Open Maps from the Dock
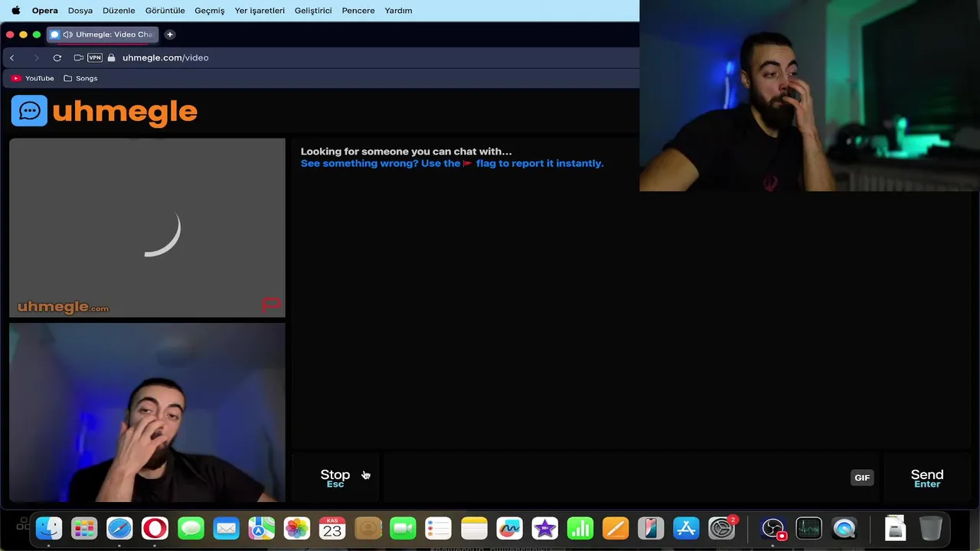The height and width of the screenshot is (551, 980). pyautogui.click(x=261, y=528)
